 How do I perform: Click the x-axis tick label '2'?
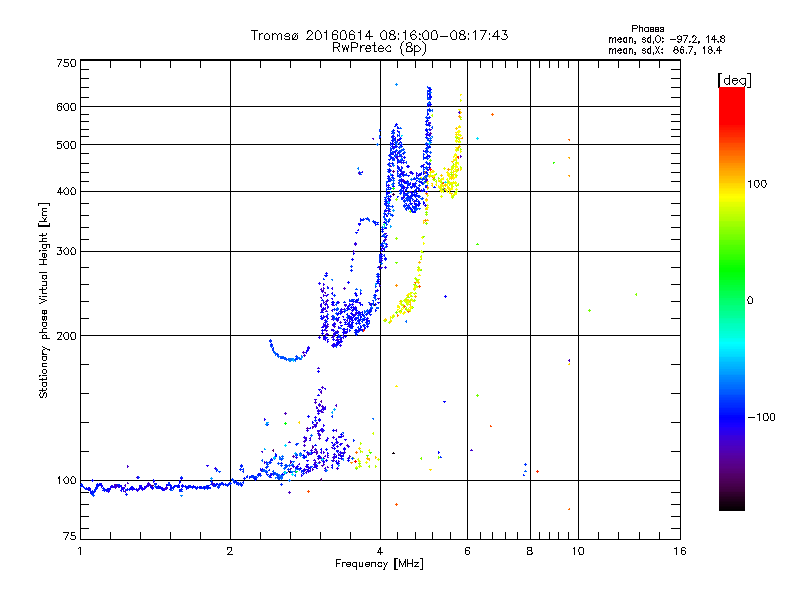[x=230, y=551]
